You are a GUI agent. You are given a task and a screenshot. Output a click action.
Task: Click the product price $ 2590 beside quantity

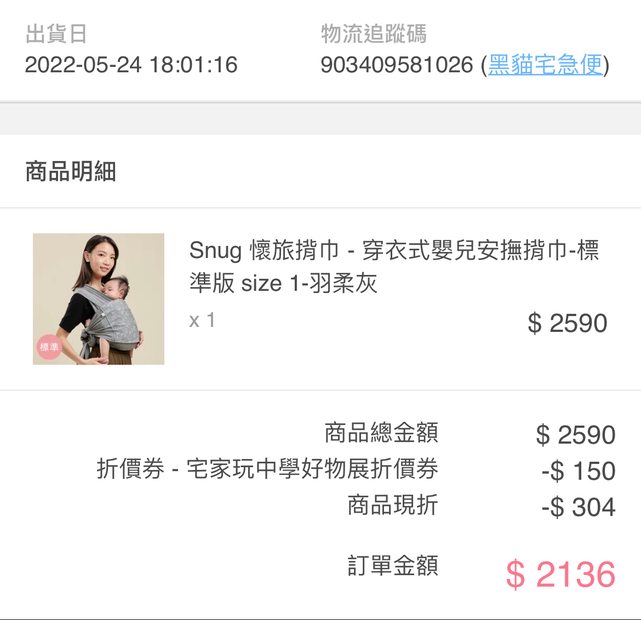(x=567, y=323)
